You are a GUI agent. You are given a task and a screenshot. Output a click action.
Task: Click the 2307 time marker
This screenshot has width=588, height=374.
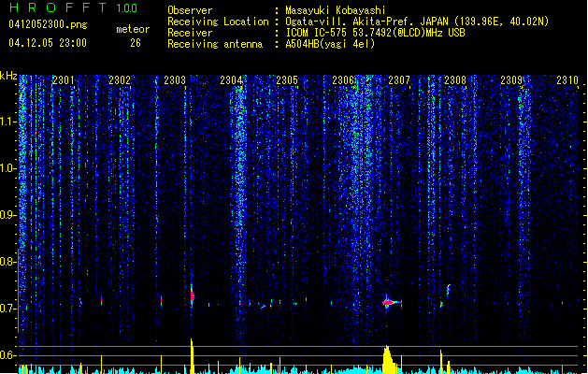pos(399,80)
